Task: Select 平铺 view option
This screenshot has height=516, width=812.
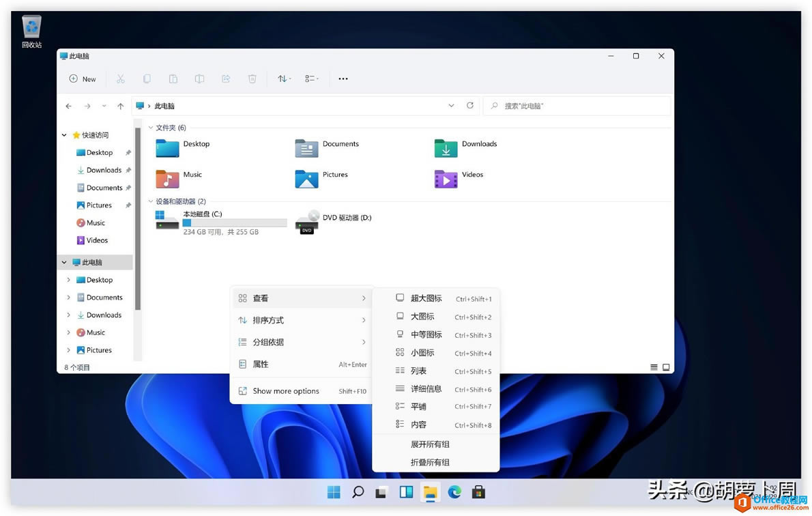Action: (435, 407)
